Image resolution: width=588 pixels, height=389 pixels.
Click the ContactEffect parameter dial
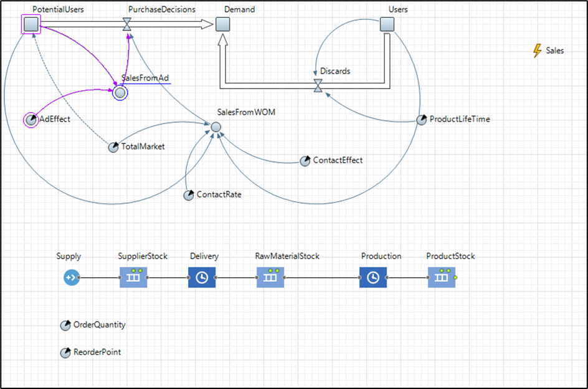(305, 160)
